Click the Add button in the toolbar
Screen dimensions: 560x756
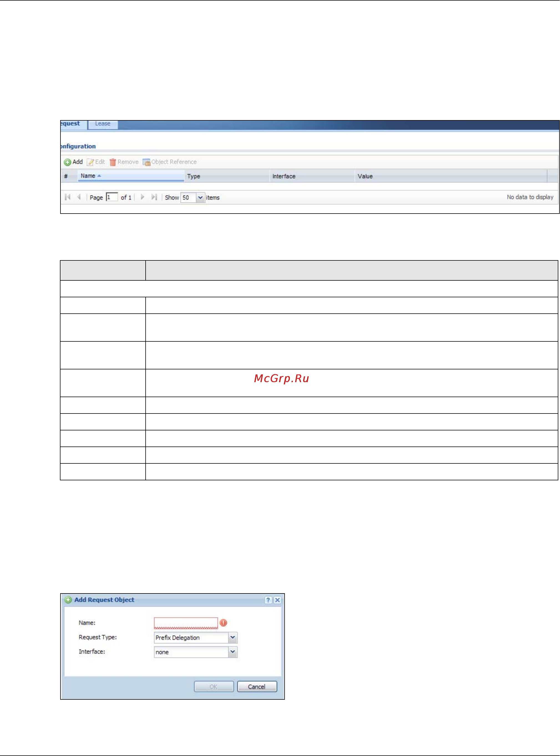pyautogui.click(x=73, y=162)
